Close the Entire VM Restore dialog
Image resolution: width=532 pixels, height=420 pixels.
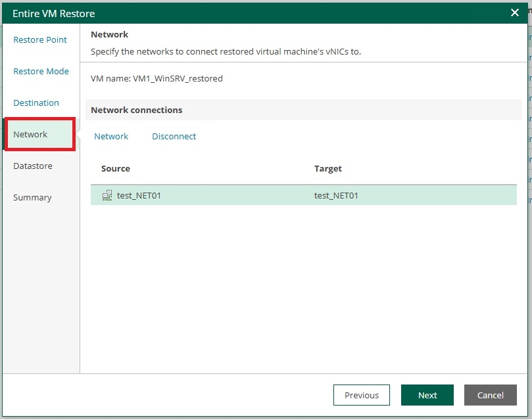tap(514, 13)
